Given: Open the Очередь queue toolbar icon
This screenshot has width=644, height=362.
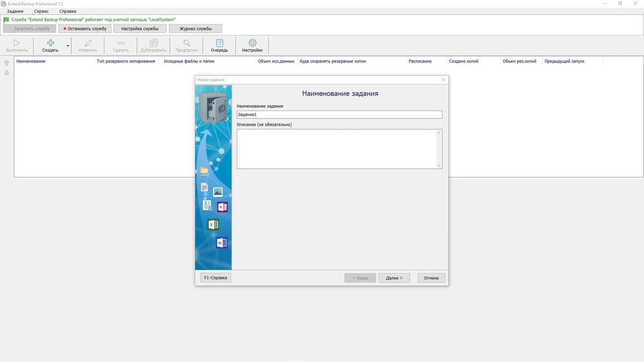Looking at the screenshot, I should pyautogui.click(x=219, y=46).
